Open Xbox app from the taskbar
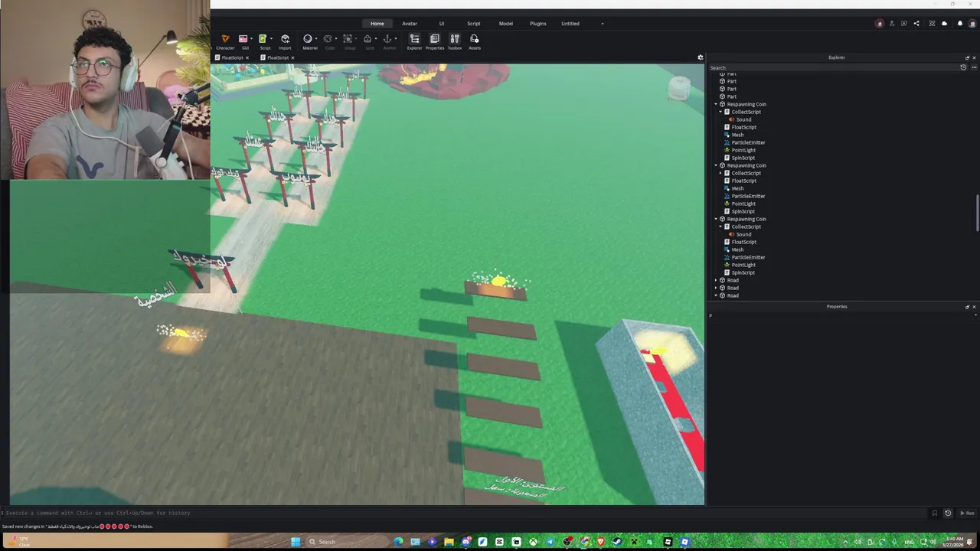 click(533, 542)
